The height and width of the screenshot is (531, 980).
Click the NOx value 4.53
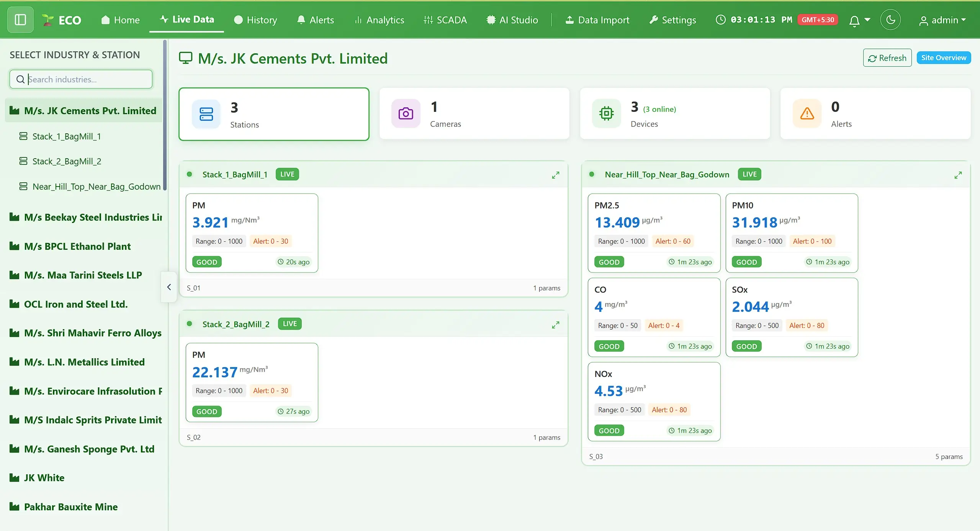(609, 391)
